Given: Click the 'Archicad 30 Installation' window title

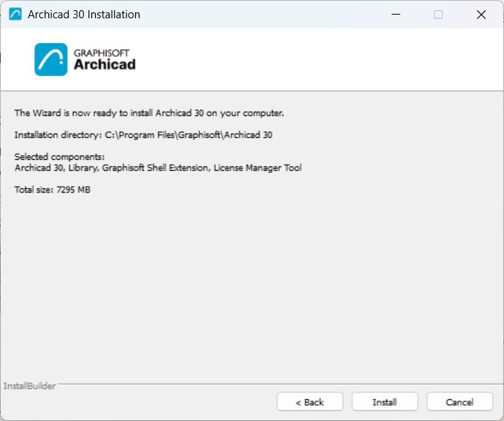Looking at the screenshot, I should pyautogui.click(x=84, y=15).
